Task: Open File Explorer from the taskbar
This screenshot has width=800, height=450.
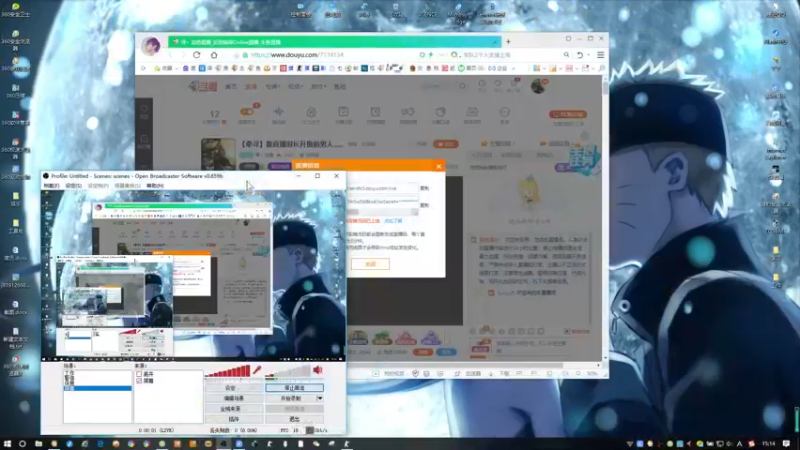Action: click(38, 444)
